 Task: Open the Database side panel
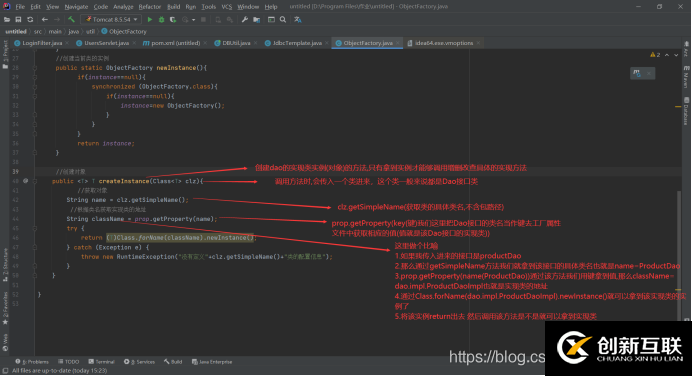click(686, 111)
